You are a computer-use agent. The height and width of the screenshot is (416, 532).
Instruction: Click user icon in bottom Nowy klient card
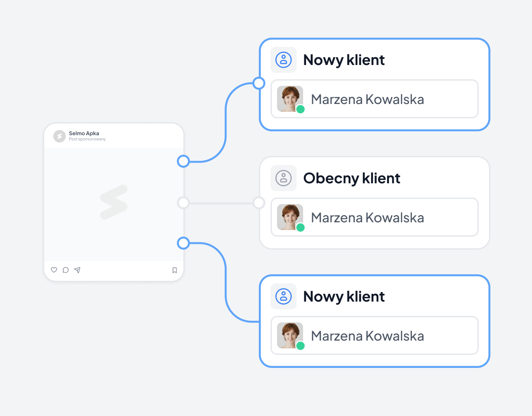point(284,296)
